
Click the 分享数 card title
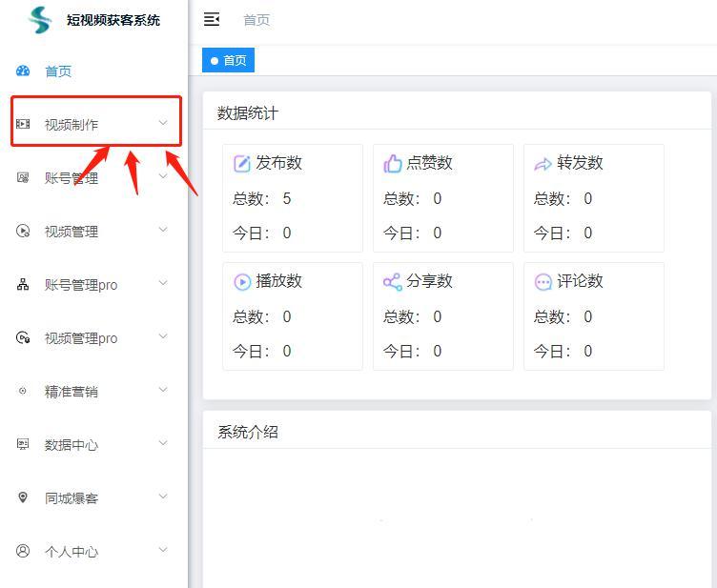pos(429,281)
